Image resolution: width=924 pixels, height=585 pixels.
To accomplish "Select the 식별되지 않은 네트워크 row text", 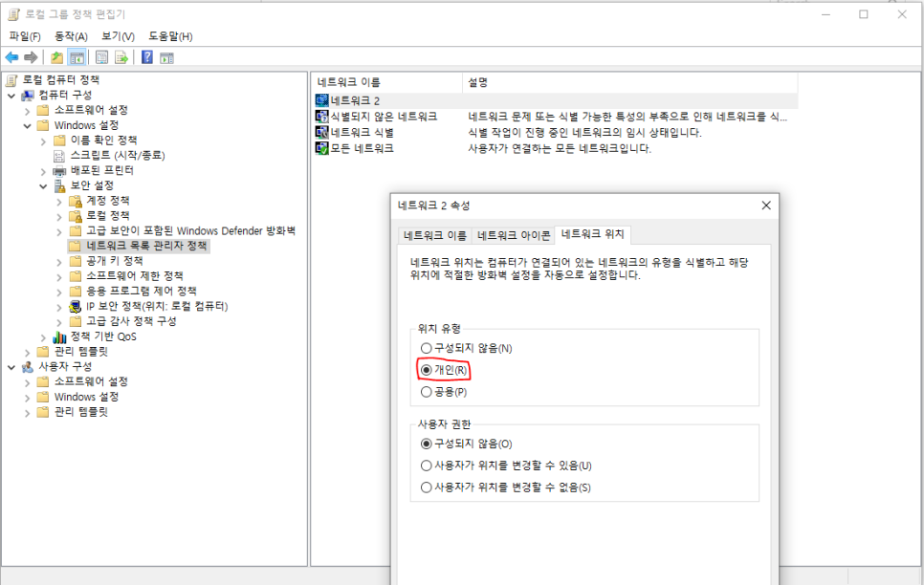I will [384, 117].
